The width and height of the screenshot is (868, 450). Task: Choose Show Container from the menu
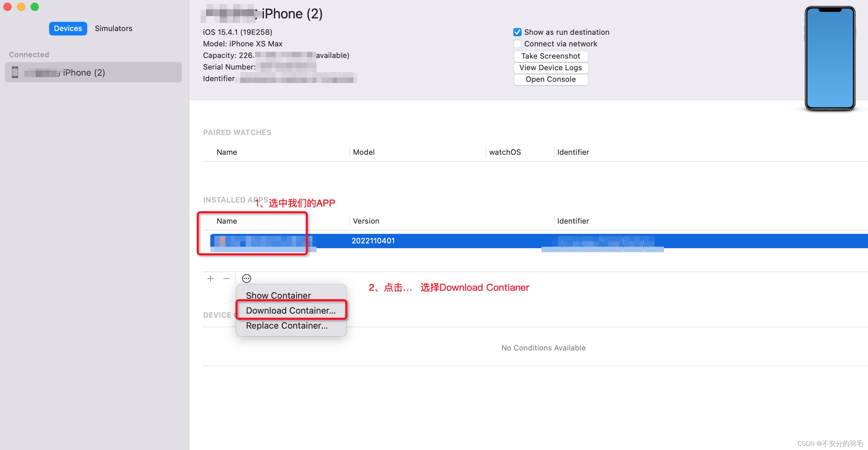[x=278, y=295]
